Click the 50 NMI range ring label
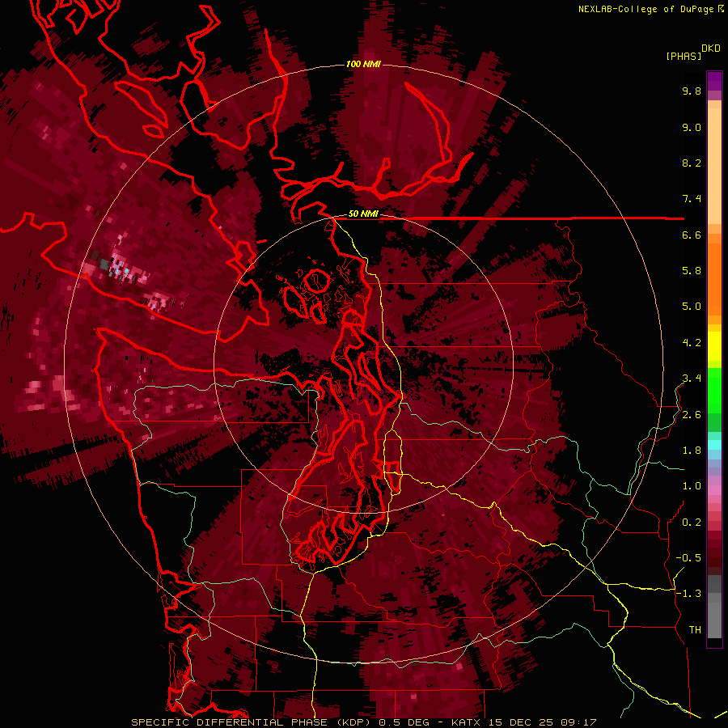Viewport: 728px width, 728px height. [x=363, y=214]
